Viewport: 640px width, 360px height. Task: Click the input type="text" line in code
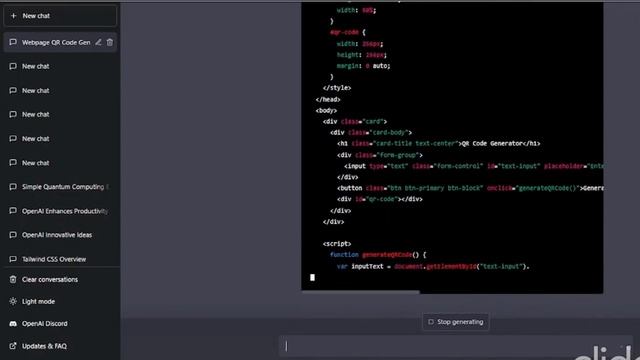474,166
